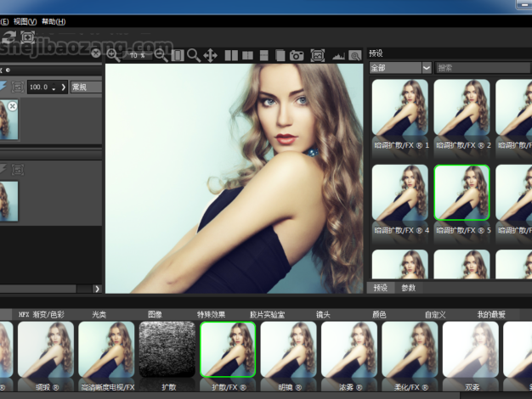Close the panel with circled X icon
This screenshot has width=532, height=399.
96,53
